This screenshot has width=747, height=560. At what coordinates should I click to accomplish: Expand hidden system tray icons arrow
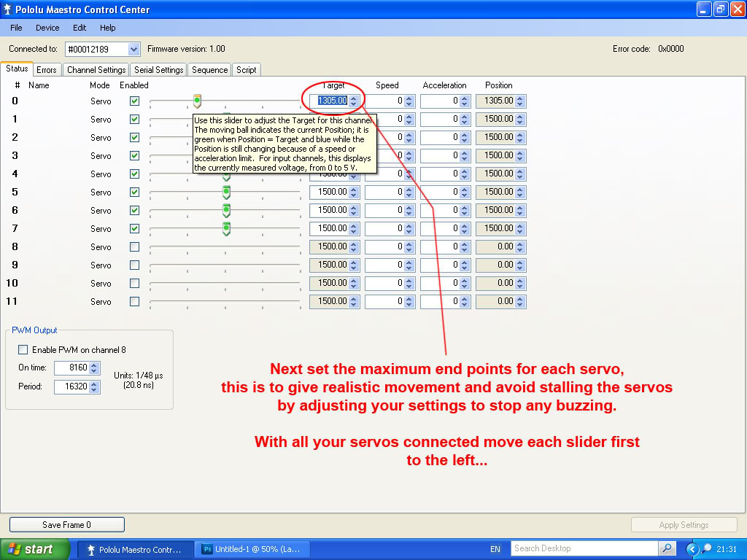(x=692, y=550)
